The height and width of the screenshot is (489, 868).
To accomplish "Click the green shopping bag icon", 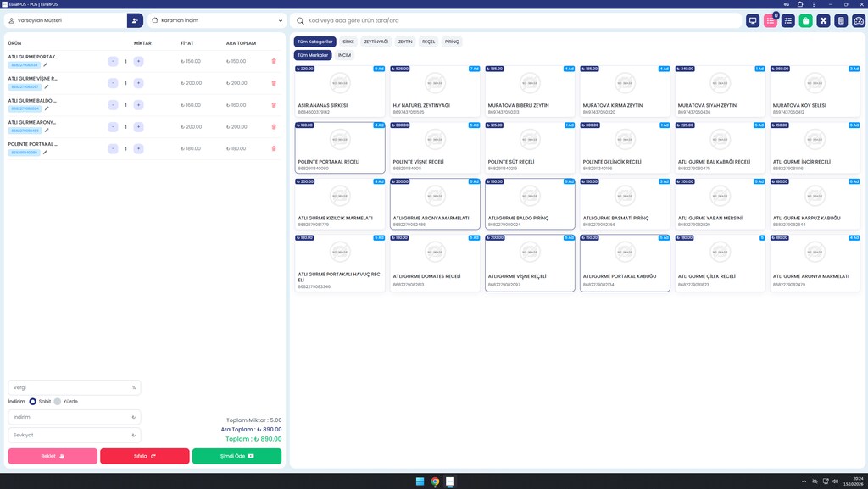I will (806, 21).
